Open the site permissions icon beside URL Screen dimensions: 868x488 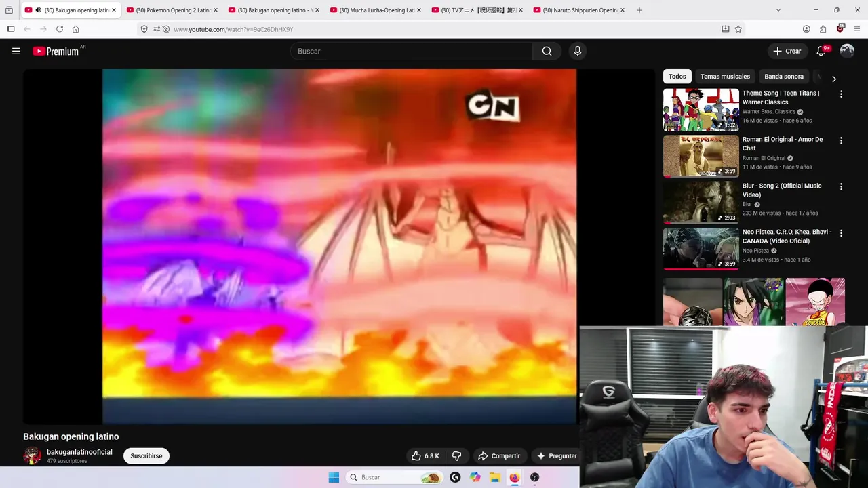click(x=157, y=29)
